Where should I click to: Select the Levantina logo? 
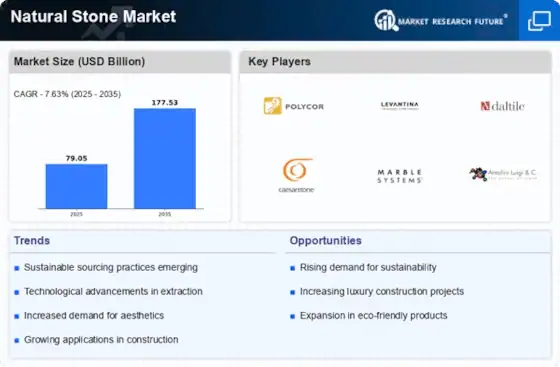click(x=399, y=105)
